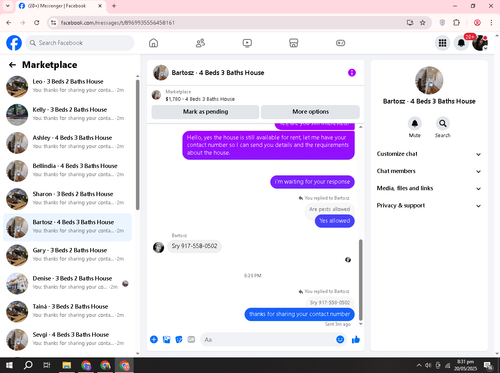Expand Customize chat section
Viewport: 500px width, 373px height.
click(429, 154)
